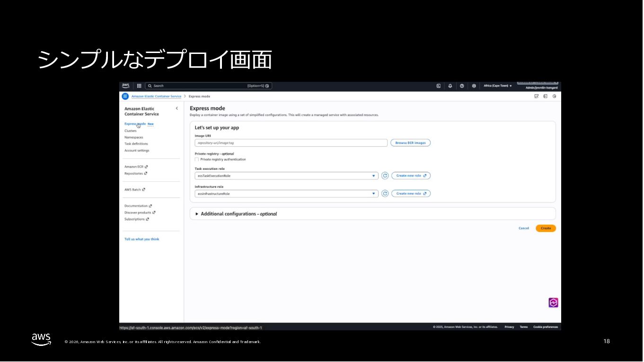Open the Task execution role dropdown
This screenshot has height=362, width=644.
[x=286, y=176]
